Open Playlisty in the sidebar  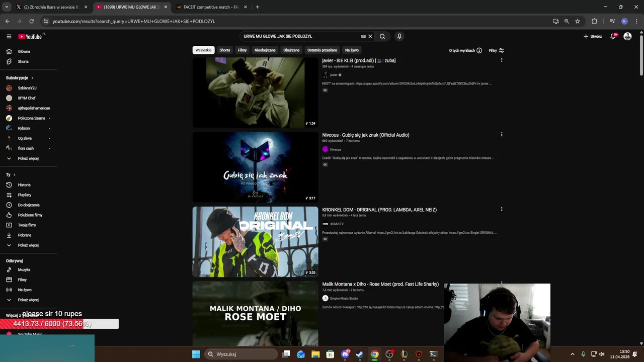pos(25,195)
